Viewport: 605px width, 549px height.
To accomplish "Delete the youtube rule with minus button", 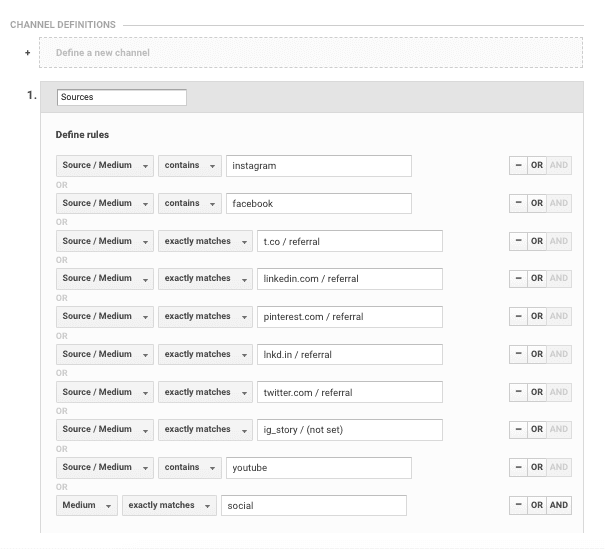I will [x=518, y=467].
